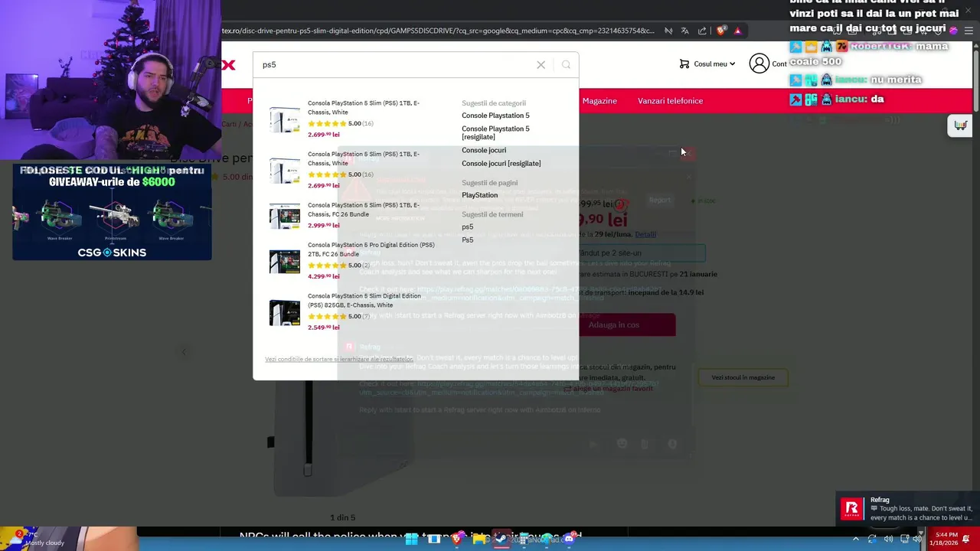The height and width of the screenshot is (551, 980).
Task: Click the browser address bar URL
Action: [x=438, y=31]
